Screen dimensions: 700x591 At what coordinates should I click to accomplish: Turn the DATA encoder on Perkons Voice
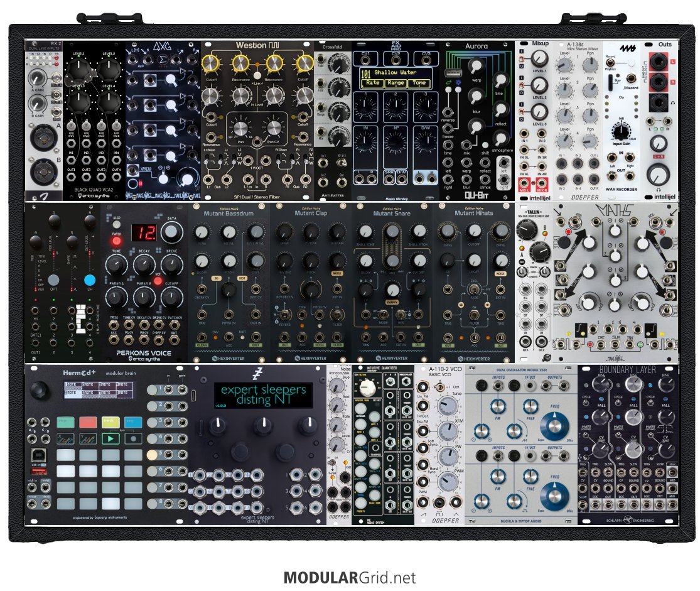[x=171, y=232]
